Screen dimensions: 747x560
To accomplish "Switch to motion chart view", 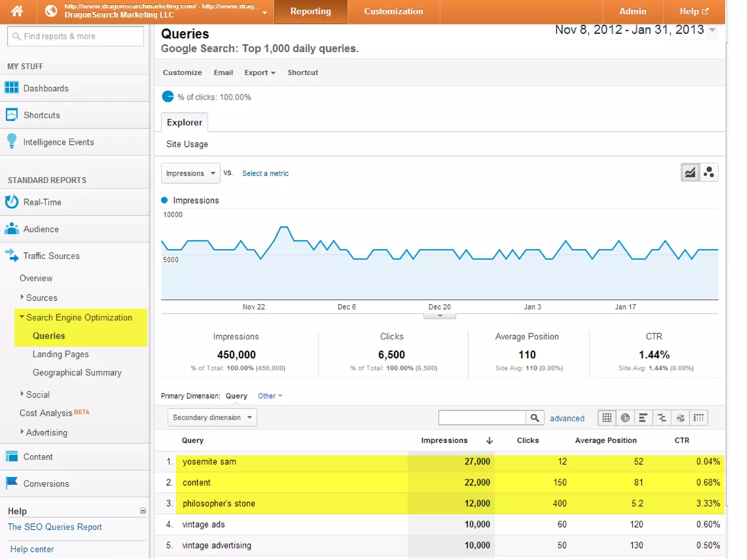I will [709, 172].
